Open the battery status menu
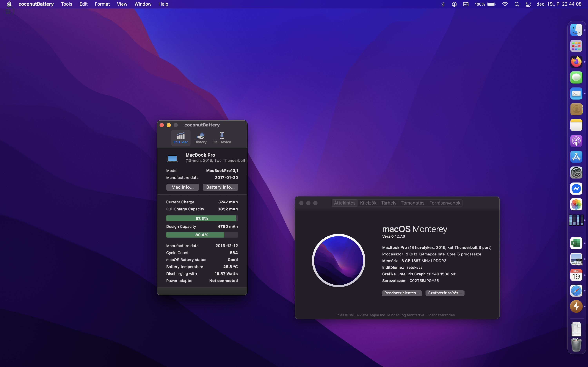 [491, 4]
